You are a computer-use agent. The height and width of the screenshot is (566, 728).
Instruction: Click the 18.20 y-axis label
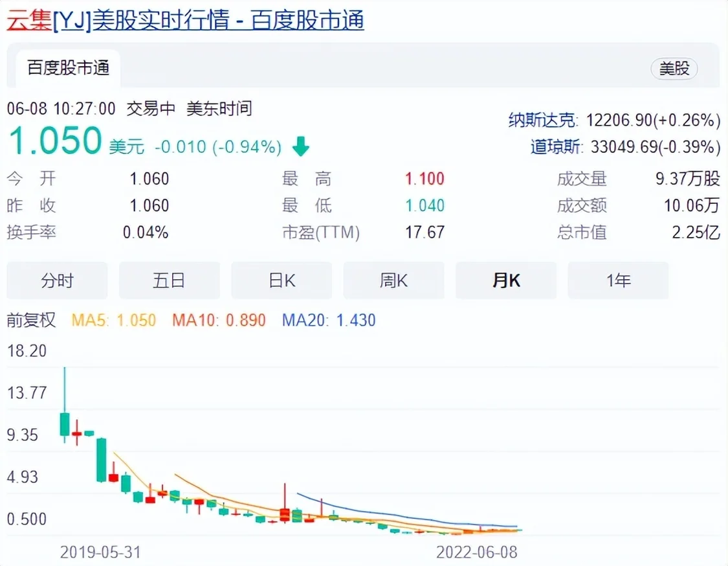click(x=27, y=351)
